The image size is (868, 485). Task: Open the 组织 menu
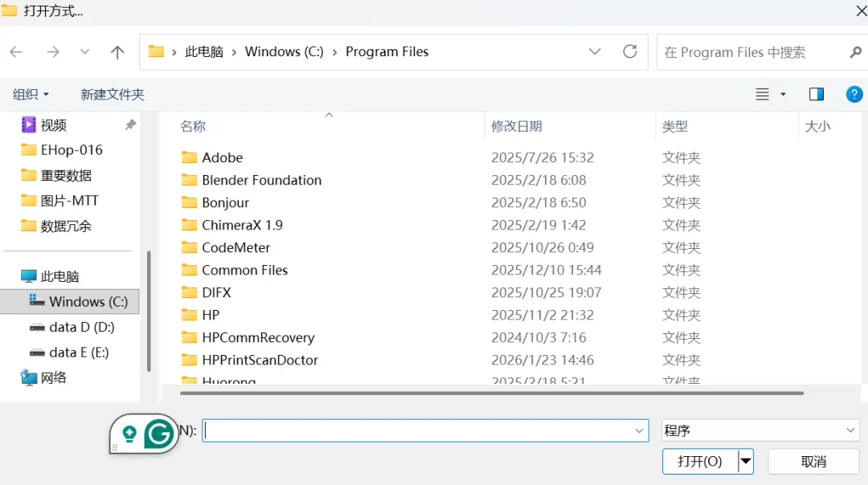point(31,94)
